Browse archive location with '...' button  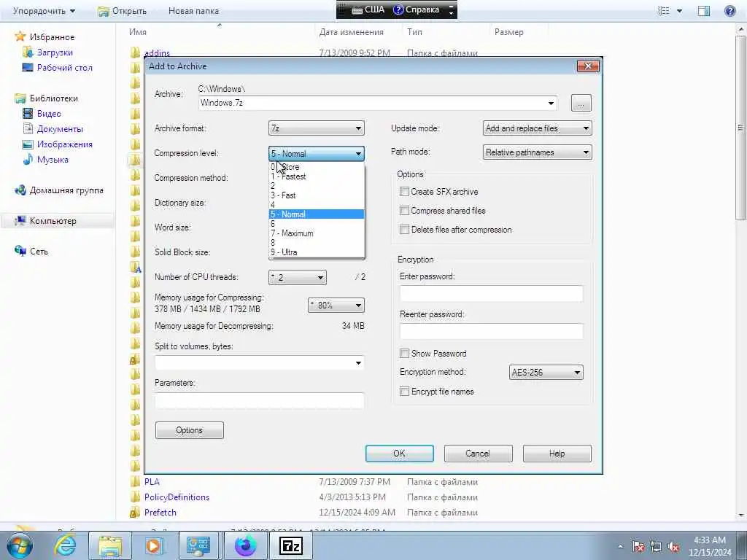(x=581, y=103)
